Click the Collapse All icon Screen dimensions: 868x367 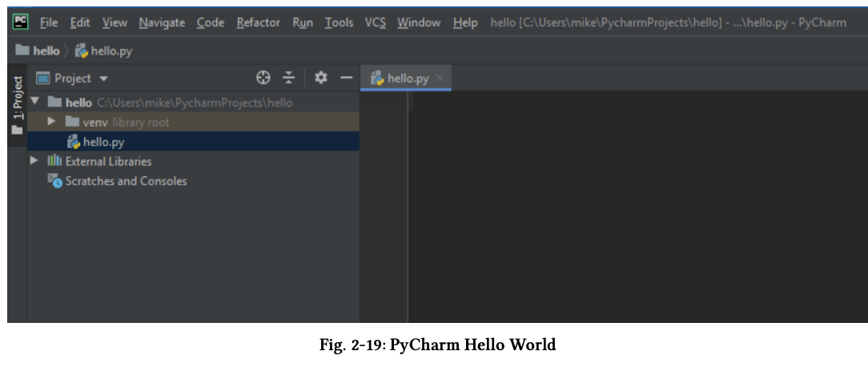pyautogui.click(x=289, y=79)
